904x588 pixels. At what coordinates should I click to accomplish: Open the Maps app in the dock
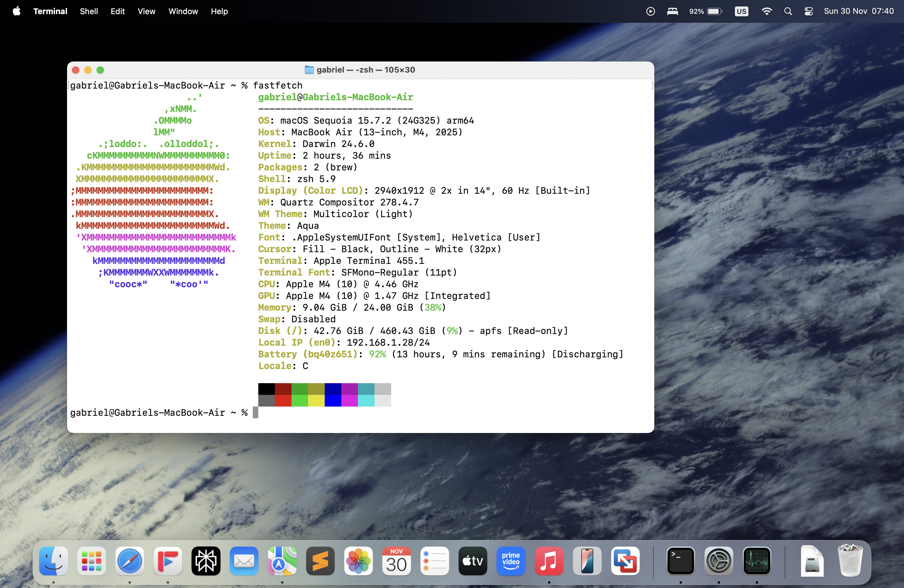coord(282,561)
